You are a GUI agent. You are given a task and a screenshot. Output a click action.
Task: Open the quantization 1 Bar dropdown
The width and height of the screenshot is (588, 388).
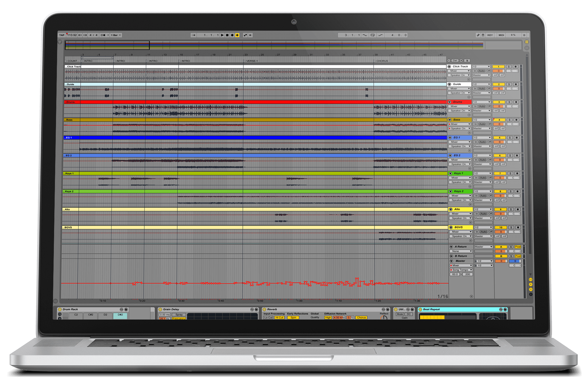[x=116, y=35]
